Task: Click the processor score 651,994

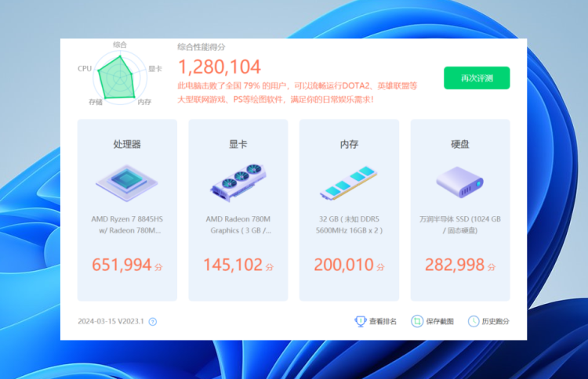Action: point(122,265)
